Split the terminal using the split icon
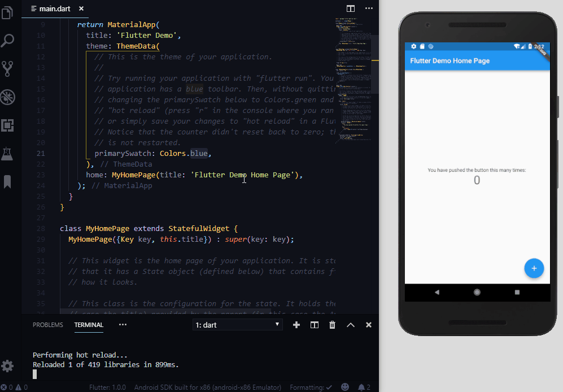 (x=315, y=325)
